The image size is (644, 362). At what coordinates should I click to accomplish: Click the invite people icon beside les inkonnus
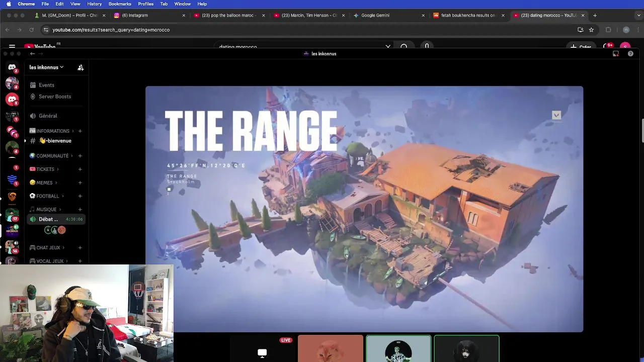pos(80,67)
